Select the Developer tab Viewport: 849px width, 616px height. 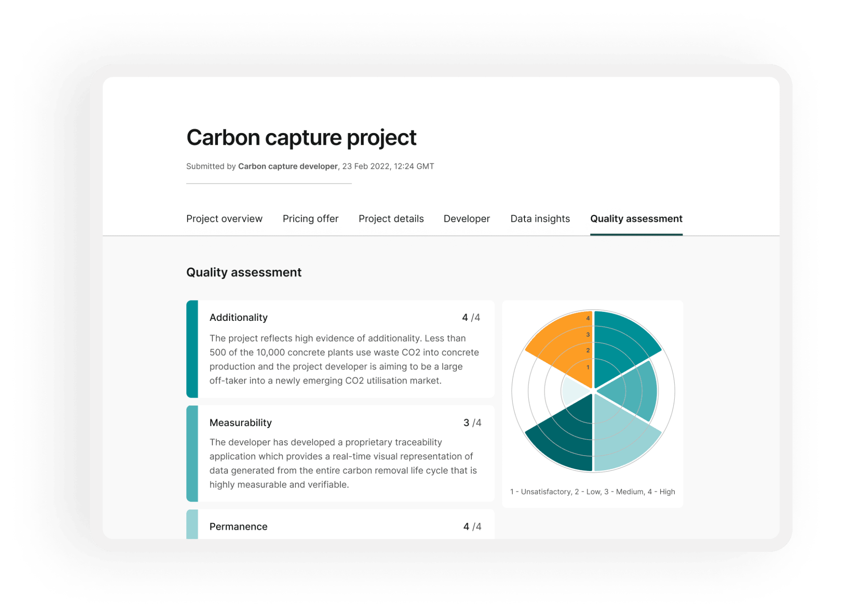point(467,219)
